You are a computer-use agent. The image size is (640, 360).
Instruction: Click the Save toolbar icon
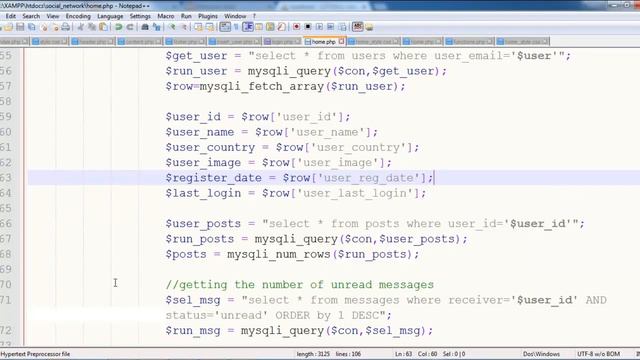[20, 27]
